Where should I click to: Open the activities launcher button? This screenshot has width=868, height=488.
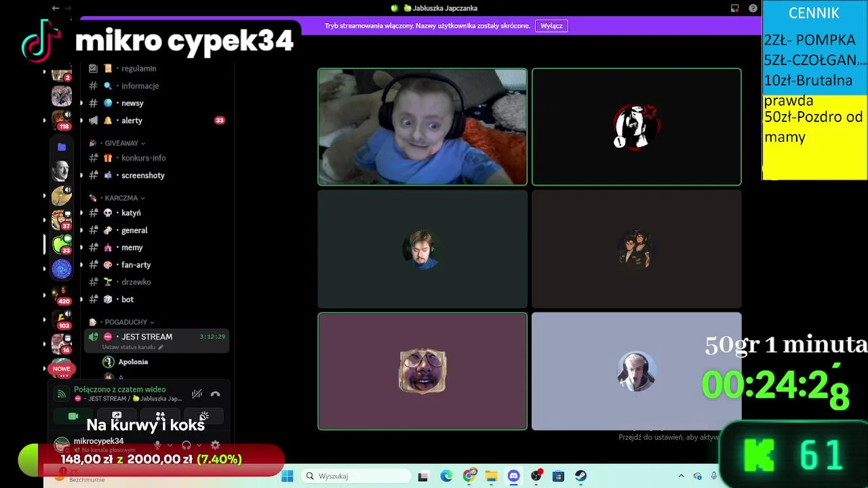160,416
